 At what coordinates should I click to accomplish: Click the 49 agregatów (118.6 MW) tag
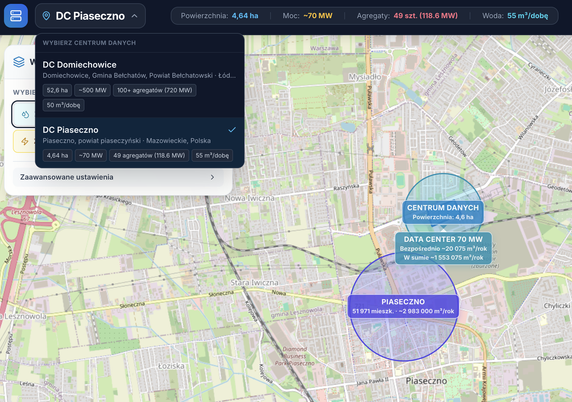click(149, 155)
